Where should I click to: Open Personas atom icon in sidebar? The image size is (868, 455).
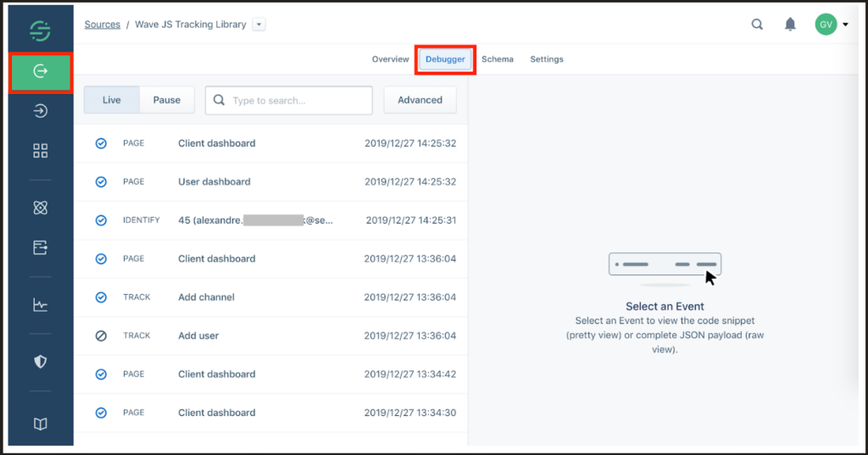pyautogui.click(x=40, y=207)
